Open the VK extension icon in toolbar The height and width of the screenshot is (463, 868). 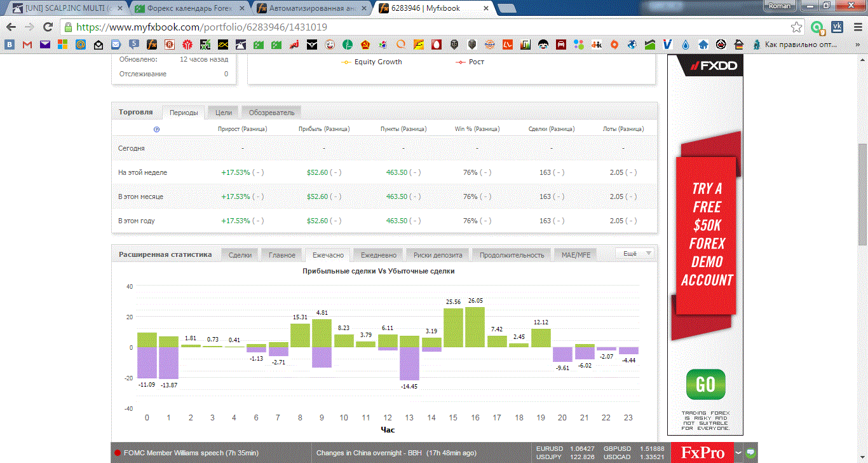pos(837,27)
